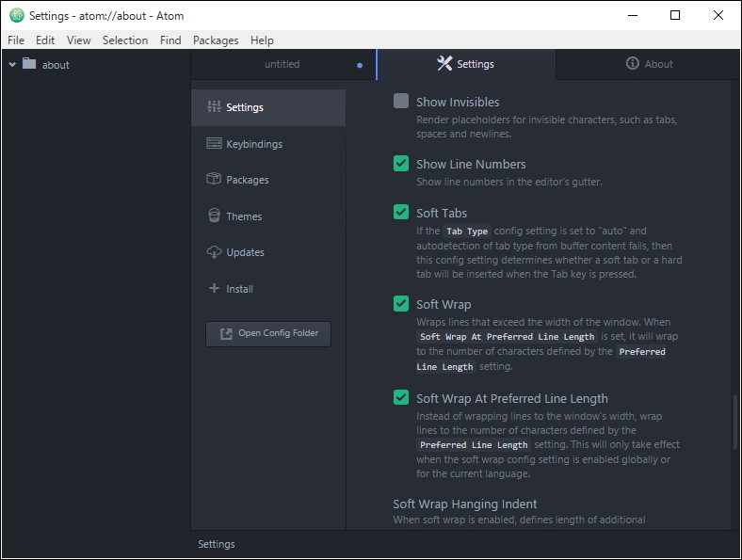This screenshot has height=560, width=742.
Task: Open the File menu
Action: click(x=15, y=40)
